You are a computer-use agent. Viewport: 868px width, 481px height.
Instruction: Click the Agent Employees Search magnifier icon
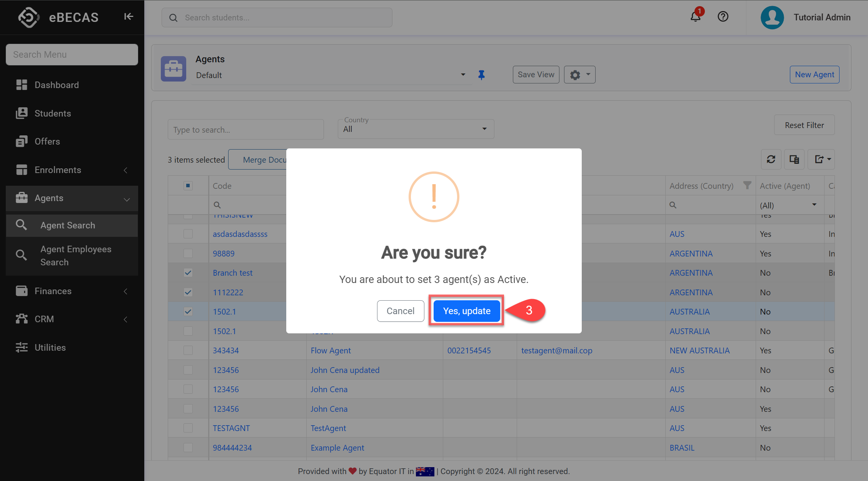point(22,255)
